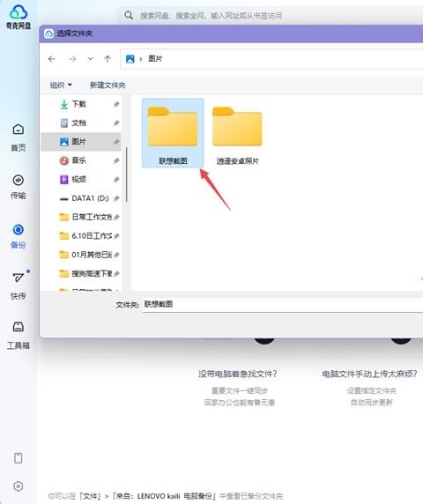Click pin icon next to 音乐
This screenshot has width=423, height=504.
(116, 160)
